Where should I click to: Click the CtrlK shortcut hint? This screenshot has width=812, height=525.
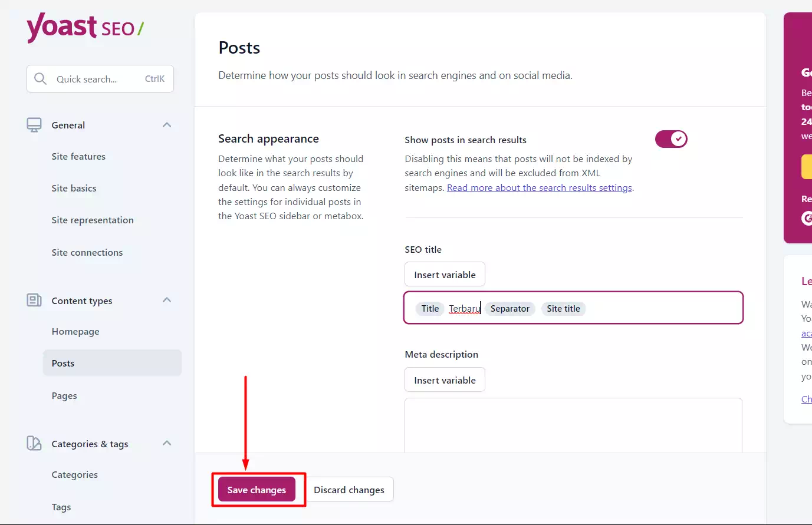(154, 79)
